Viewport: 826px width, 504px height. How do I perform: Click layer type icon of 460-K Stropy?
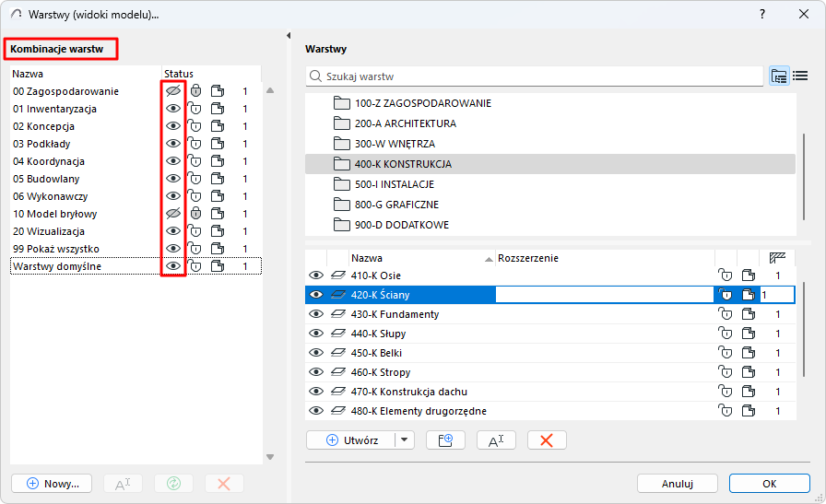coord(337,372)
